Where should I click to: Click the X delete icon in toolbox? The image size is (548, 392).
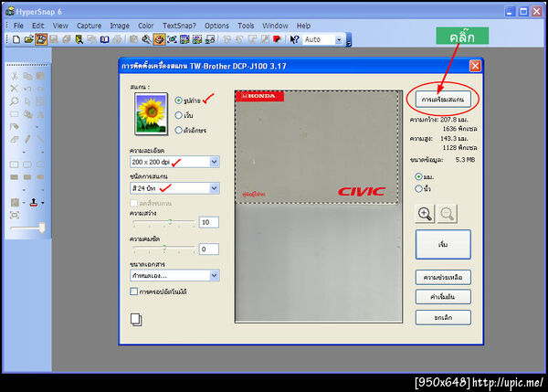coord(14,89)
